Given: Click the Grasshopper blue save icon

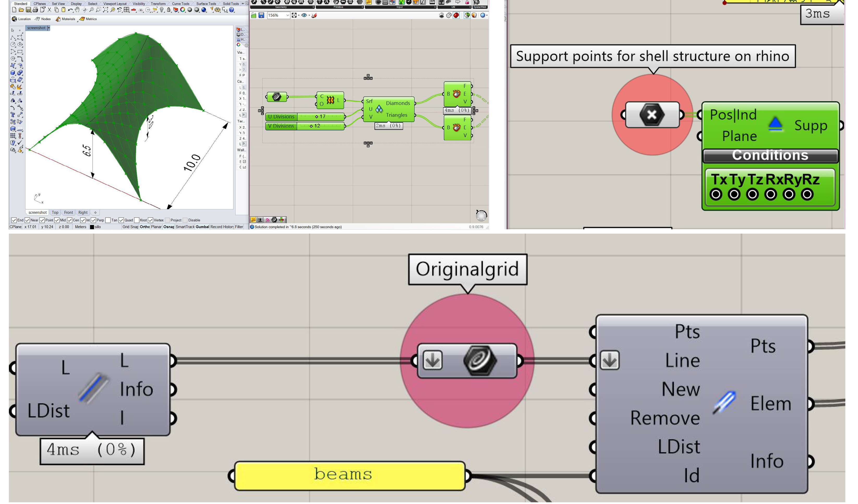Looking at the screenshot, I should (x=261, y=15).
